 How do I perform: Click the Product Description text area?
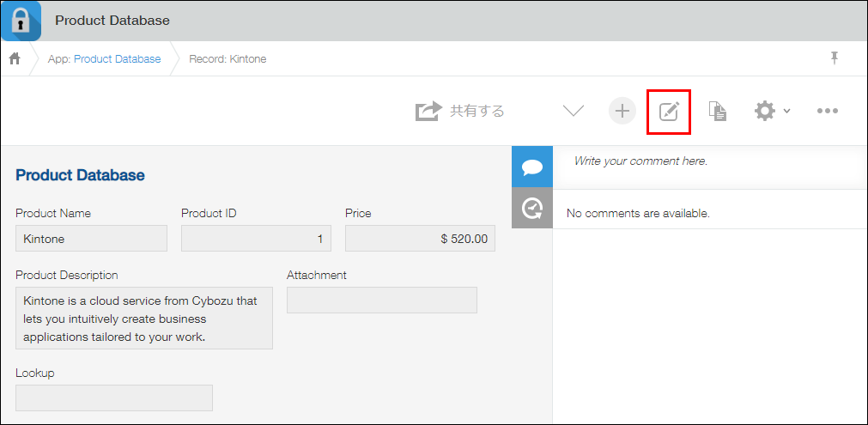pyautogui.click(x=143, y=319)
